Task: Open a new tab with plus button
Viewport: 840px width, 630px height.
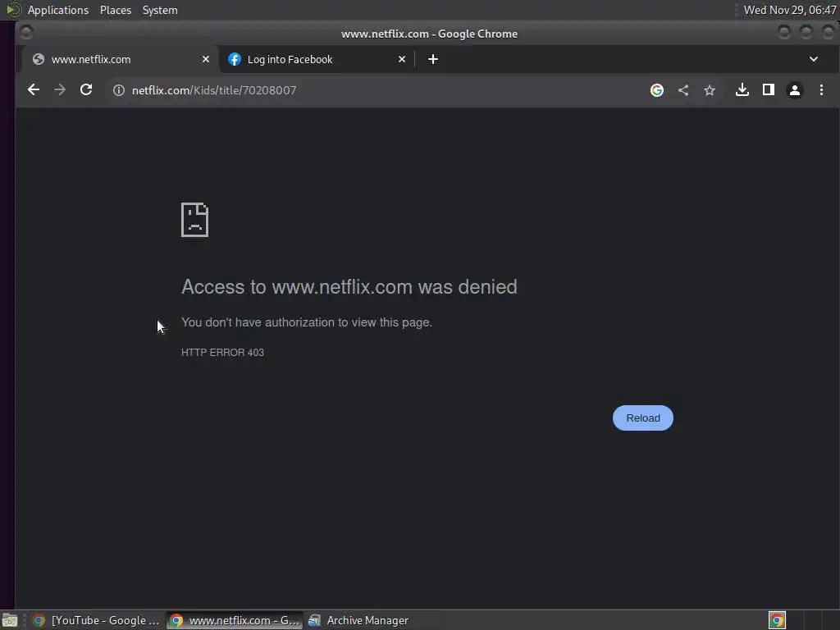Action: (433, 59)
